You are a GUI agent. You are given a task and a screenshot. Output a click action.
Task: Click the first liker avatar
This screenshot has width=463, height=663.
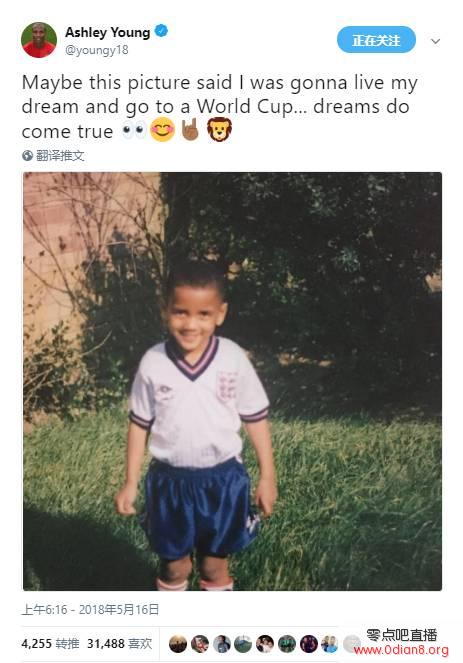tap(178, 644)
